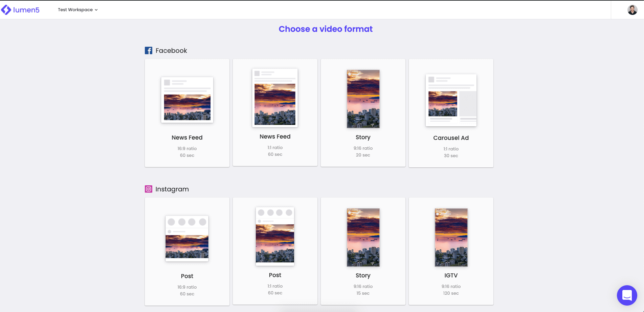This screenshot has width=644, height=312.
Task: Select Facebook News Feed 16:9 format
Action: pyautogui.click(x=187, y=113)
